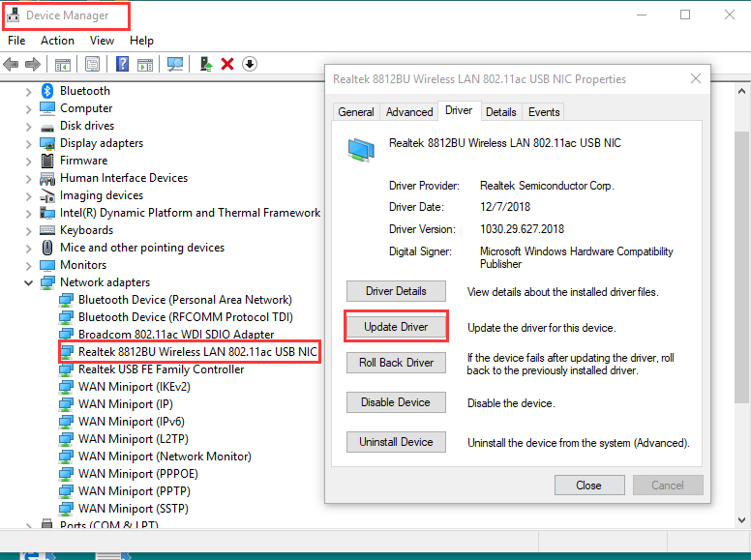The height and width of the screenshot is (560, 751).
Task: Click the Bluetooth category icon
Action: click(x=46, y=91)
